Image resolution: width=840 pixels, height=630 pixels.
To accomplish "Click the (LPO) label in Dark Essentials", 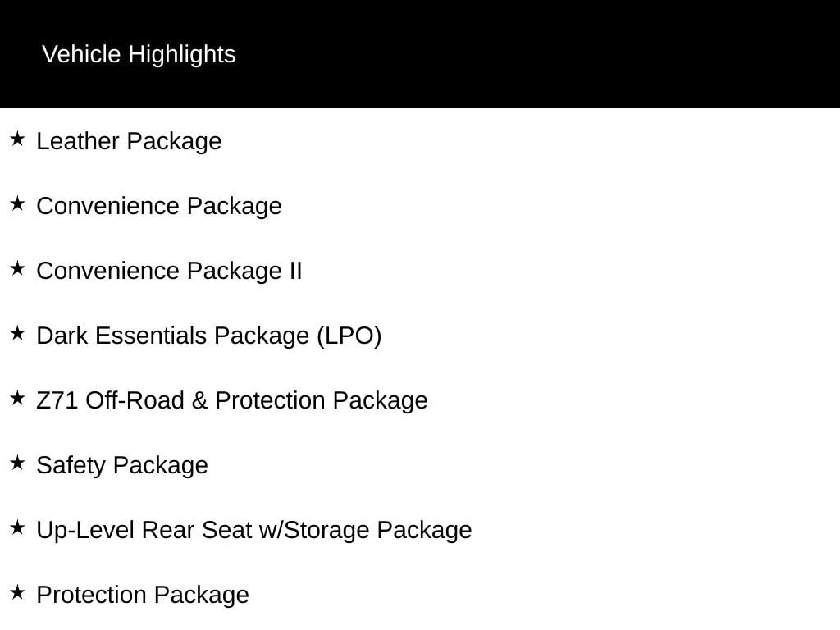I will [x=349, y=336].
